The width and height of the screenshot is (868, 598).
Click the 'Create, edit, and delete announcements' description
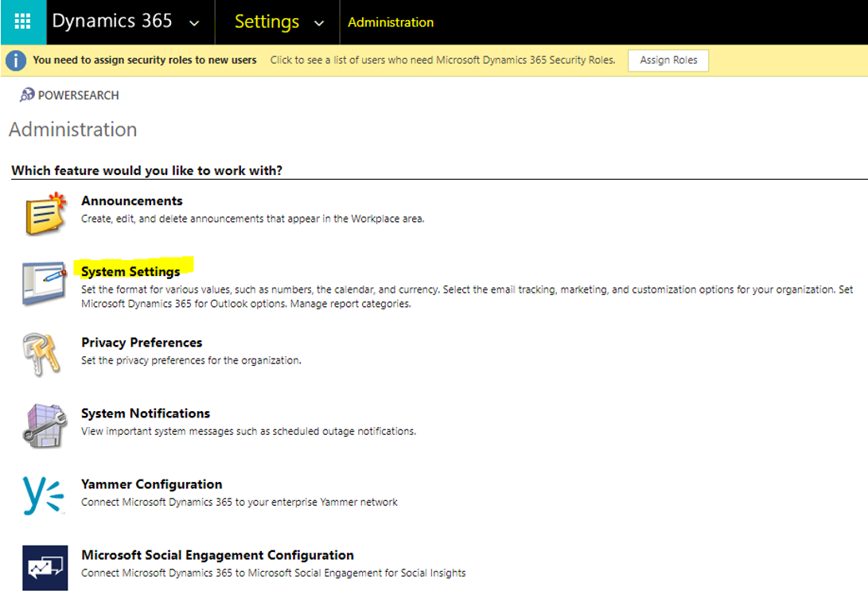[253, 219]
